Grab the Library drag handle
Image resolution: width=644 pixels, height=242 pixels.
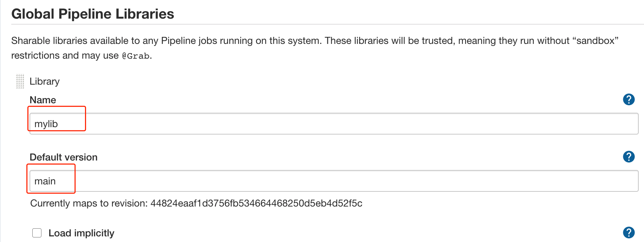20,81
